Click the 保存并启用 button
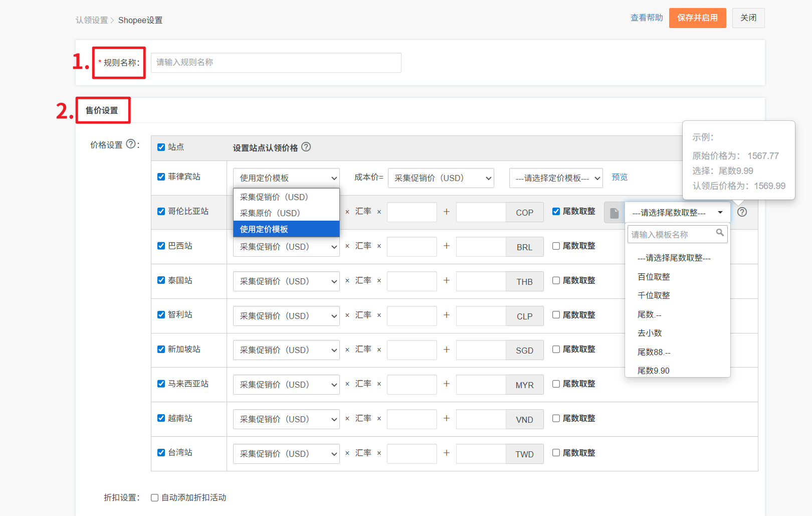This screenshot has height=516, width=812. pyautogui.click(x=697, y=18)
